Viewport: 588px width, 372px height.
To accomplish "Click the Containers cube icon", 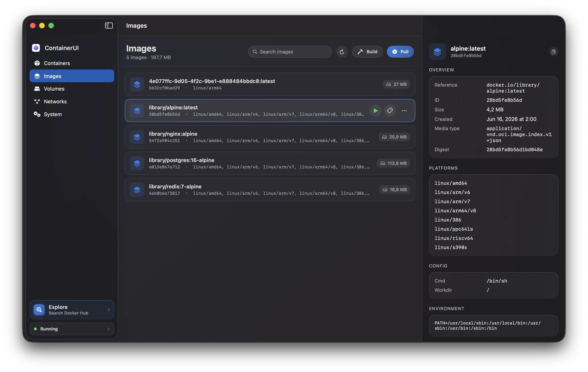I will [x=37, y=63].
